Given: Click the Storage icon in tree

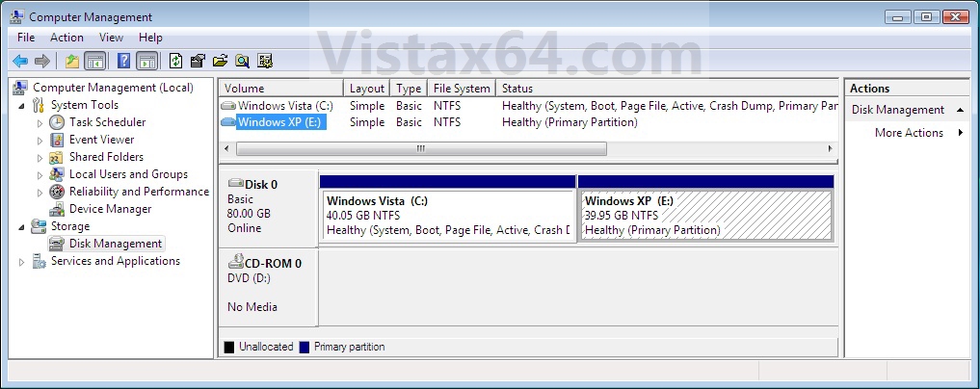Looking at the screenshot, I should [x=39, y=226].
